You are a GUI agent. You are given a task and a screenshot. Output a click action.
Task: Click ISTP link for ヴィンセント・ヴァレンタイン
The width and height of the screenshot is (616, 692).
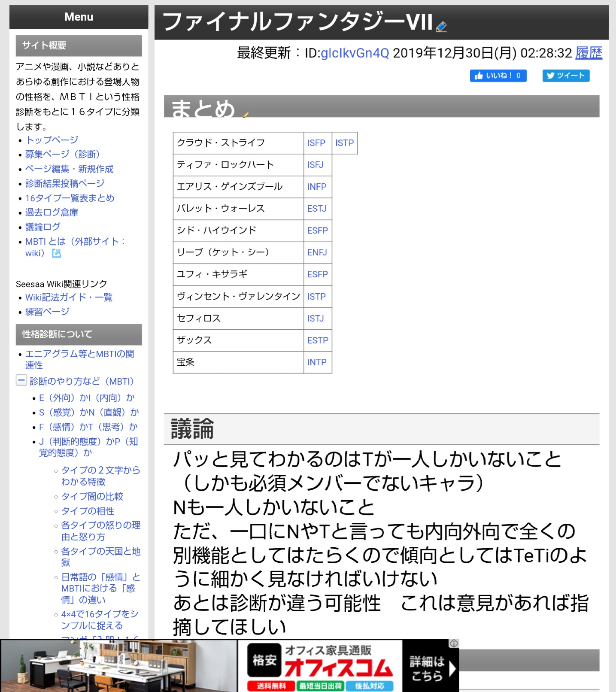[316, 296]
